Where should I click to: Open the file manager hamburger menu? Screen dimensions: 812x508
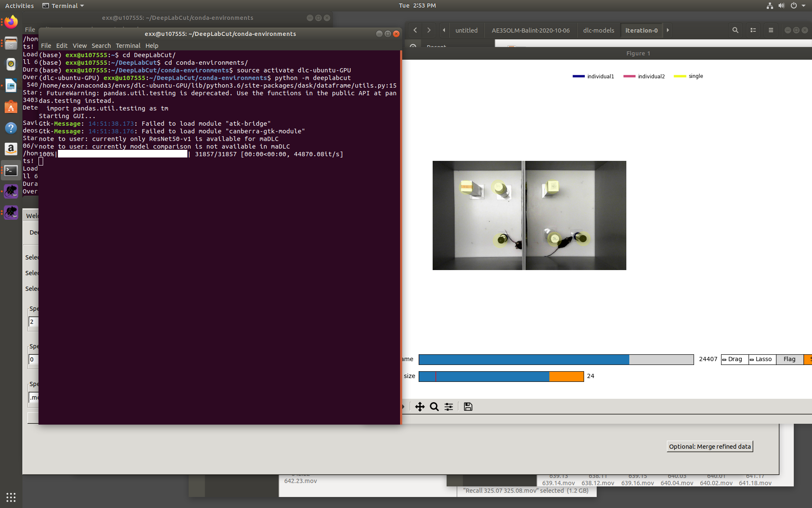coord(771,30)
